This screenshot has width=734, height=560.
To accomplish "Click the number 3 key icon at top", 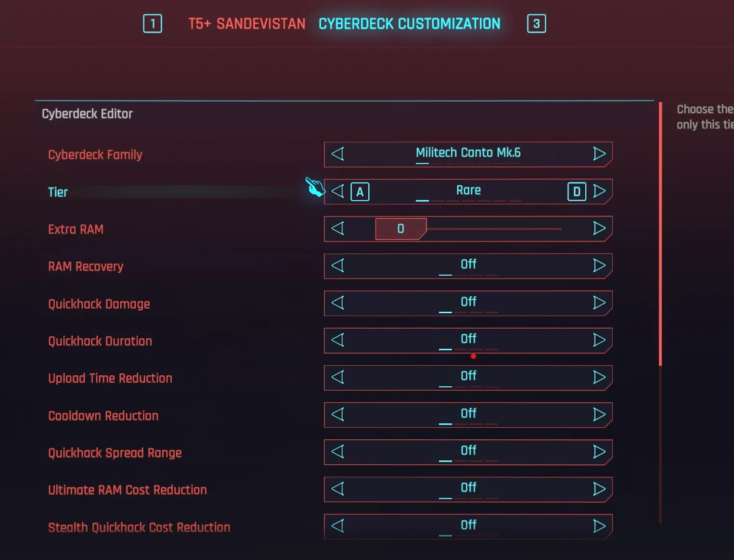I will click(537, 24).
